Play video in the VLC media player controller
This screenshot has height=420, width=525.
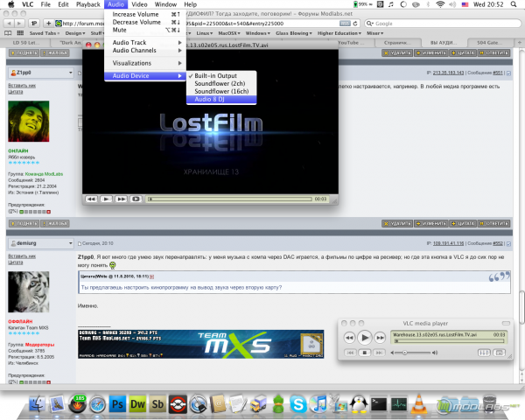(x=365, y=338)
